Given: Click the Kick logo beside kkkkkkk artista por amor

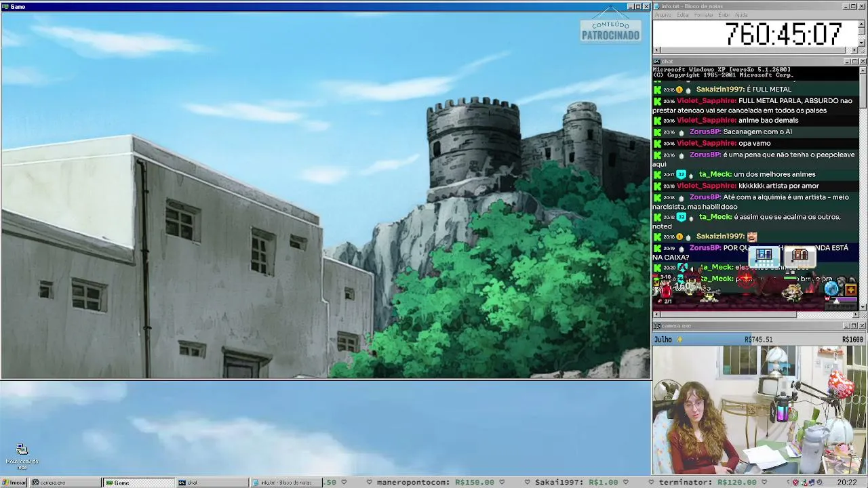Looking at the screenshot, I should [x=657, y=186].
